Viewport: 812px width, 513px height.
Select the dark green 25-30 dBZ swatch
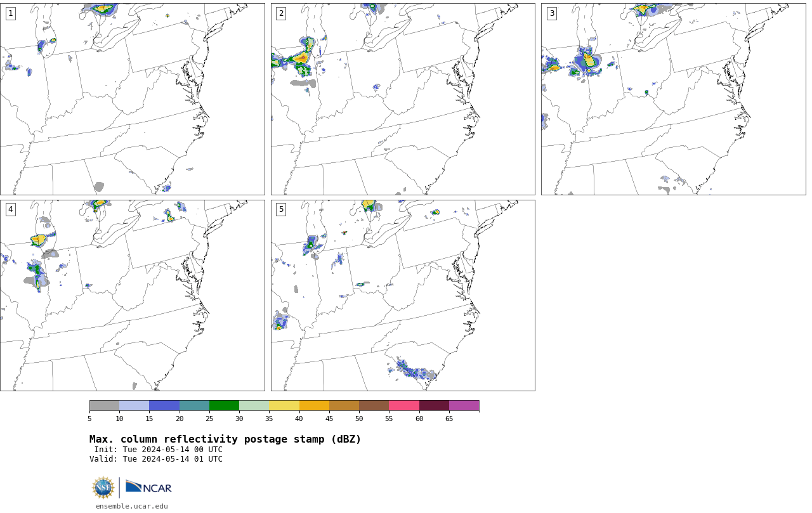[x=224, y=406]
